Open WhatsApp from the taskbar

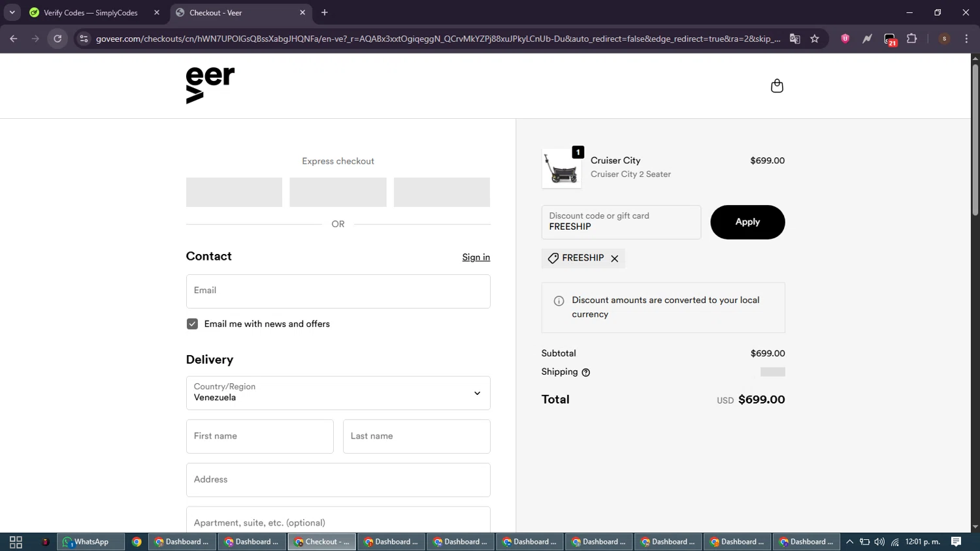[x=91, y=542]
